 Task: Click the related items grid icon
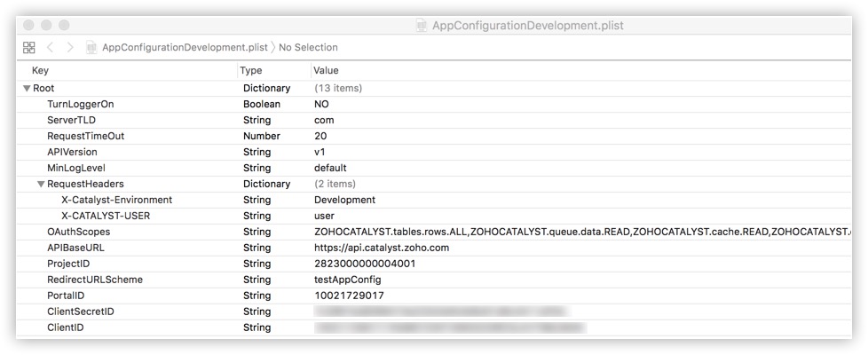[28, 47]
